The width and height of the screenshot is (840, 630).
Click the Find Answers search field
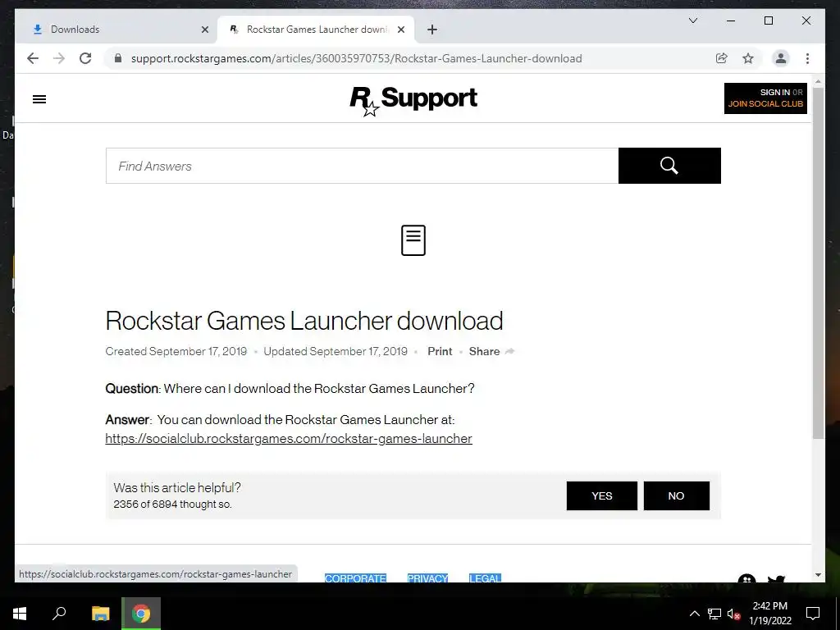[362, 166]
